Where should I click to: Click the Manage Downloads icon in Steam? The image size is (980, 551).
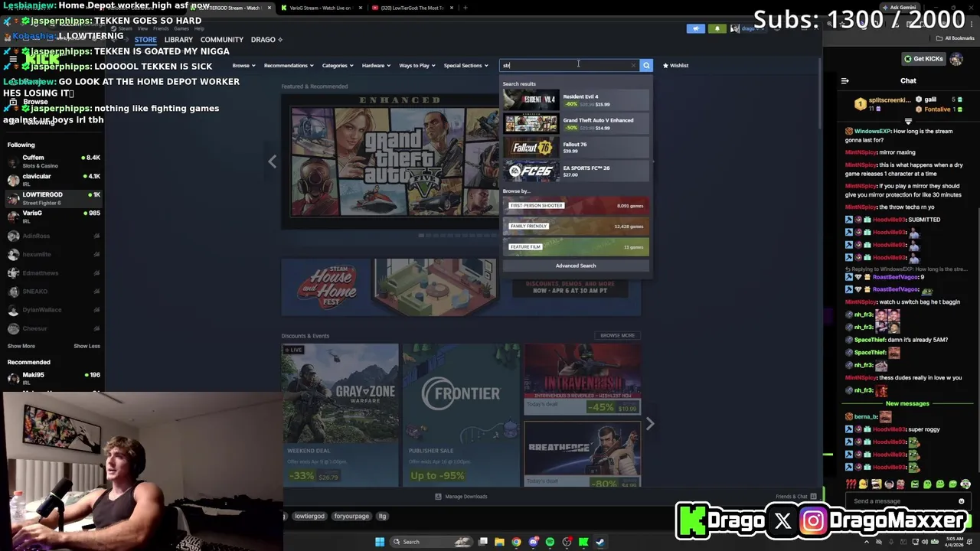click(x=438, y=497)
